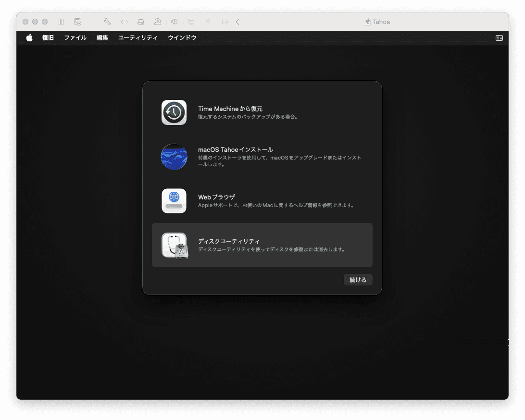525x420 pixels.
Task: Open the 復旧 menu
Action: 48,38
